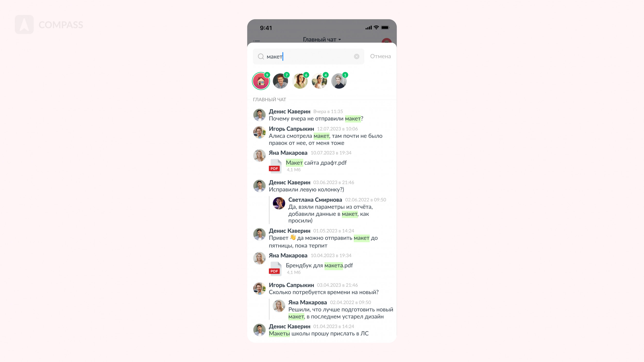
Task: Open Игорь Сапрыкин message about Алиса смотрела макет
Action: tap(321, 136)
